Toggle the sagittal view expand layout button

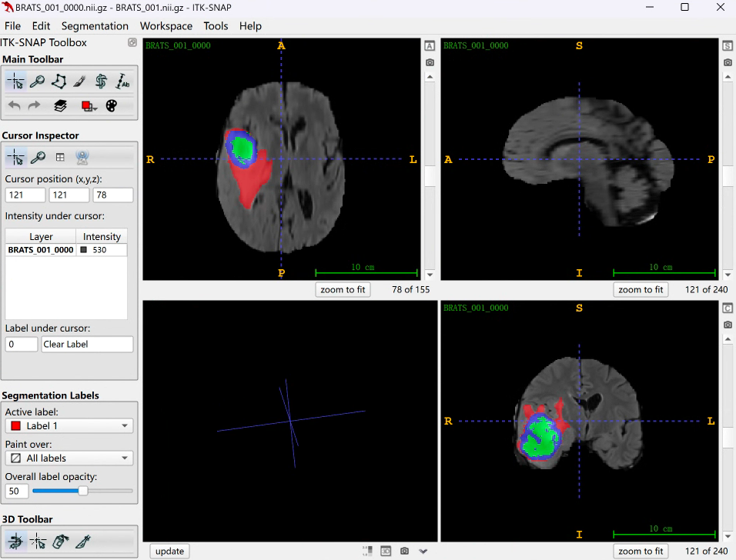pyautogui.click(x=728, y=46)
